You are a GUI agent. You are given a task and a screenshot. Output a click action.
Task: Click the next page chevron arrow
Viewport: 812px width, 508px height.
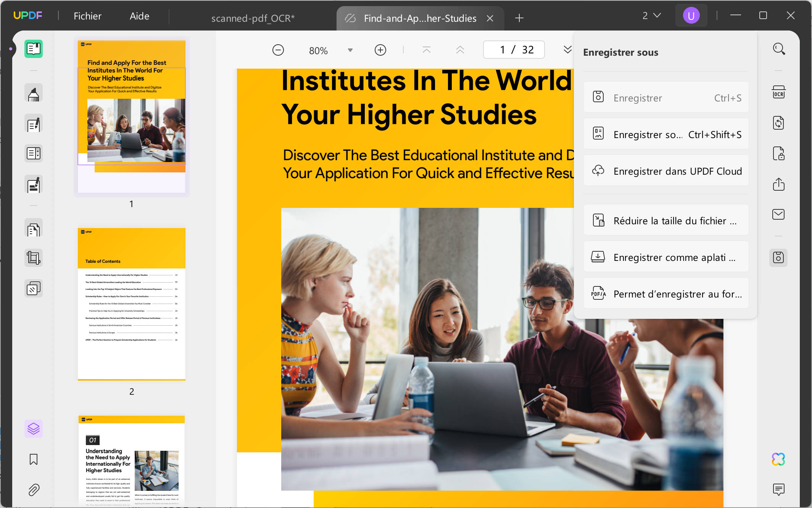coord(567,50)
